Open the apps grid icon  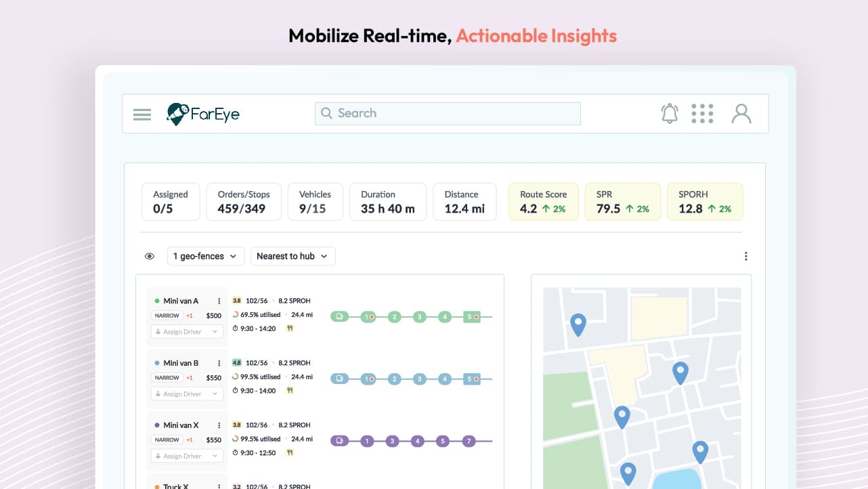pyautogui.click(x=703, y=113)
